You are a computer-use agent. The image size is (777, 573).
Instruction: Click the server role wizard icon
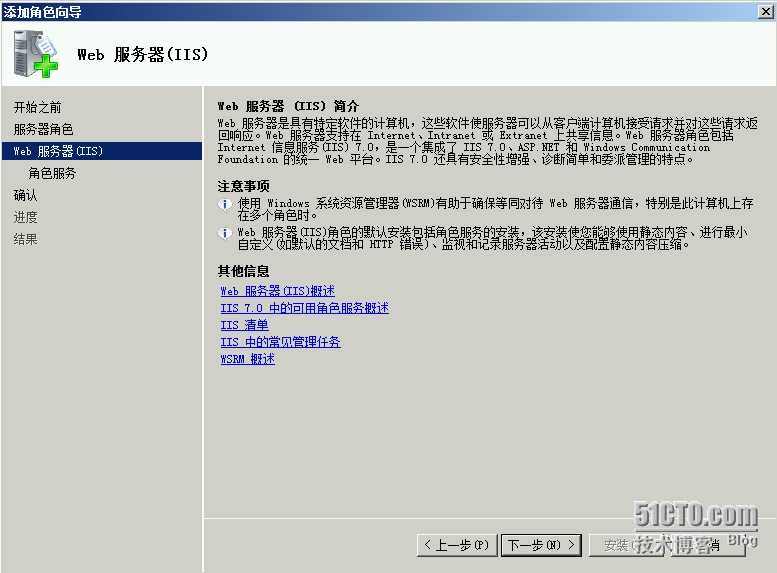coord(35,54)
